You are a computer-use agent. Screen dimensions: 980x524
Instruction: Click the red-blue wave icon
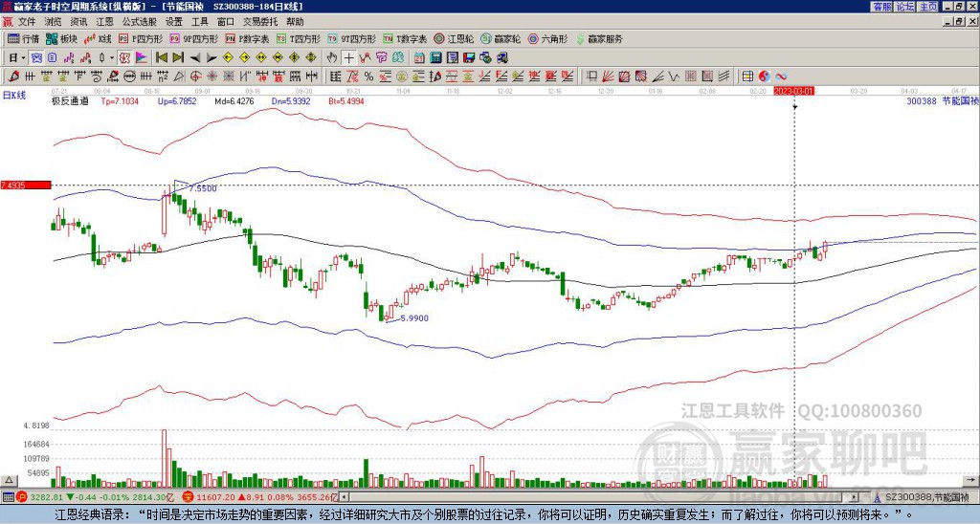click(x=781, y=76)
